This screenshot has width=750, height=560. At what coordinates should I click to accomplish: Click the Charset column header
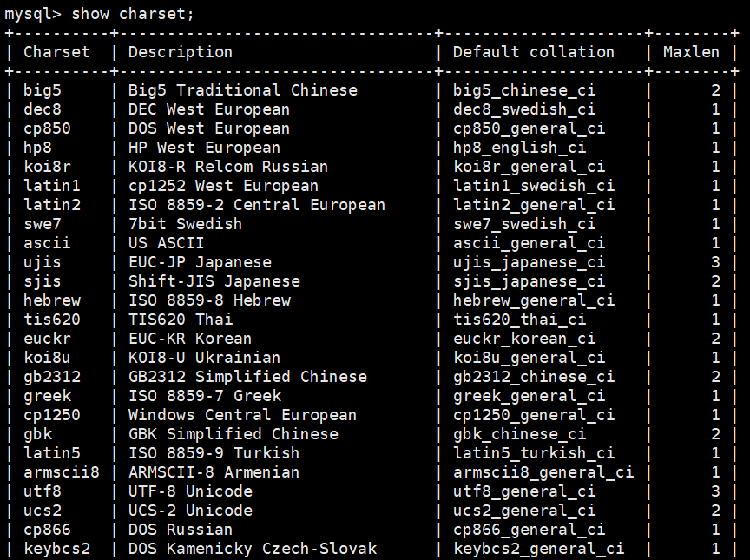[x=56, y=51]
